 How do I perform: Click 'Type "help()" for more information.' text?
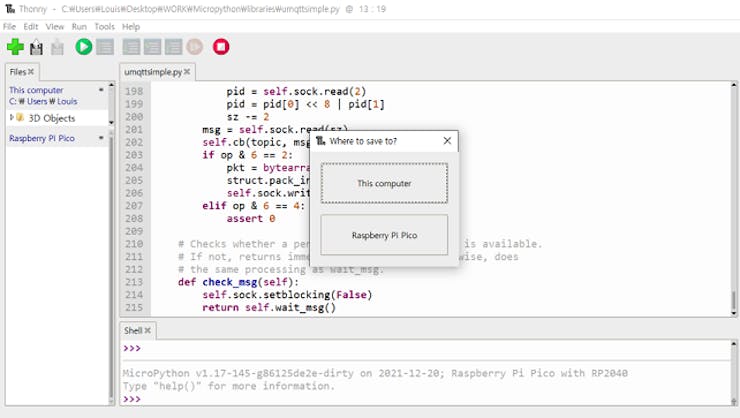228,386
